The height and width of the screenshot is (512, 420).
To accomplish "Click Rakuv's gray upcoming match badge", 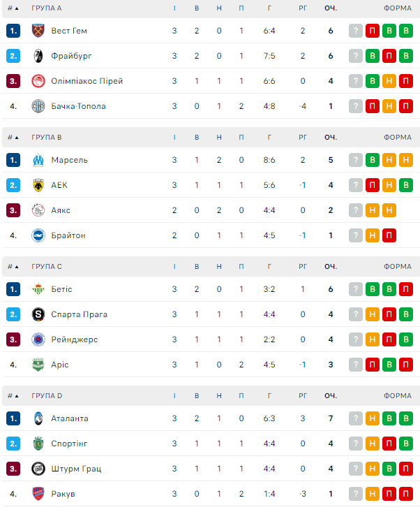I will tap(356, 494).
